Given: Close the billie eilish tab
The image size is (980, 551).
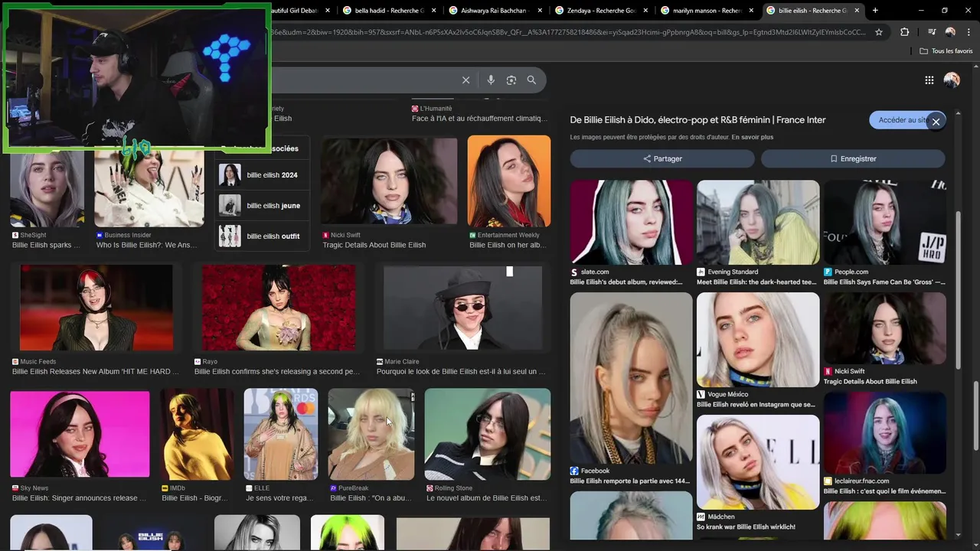Looking at the screenshot, I should pyautogui.click(x=857, y=11).
